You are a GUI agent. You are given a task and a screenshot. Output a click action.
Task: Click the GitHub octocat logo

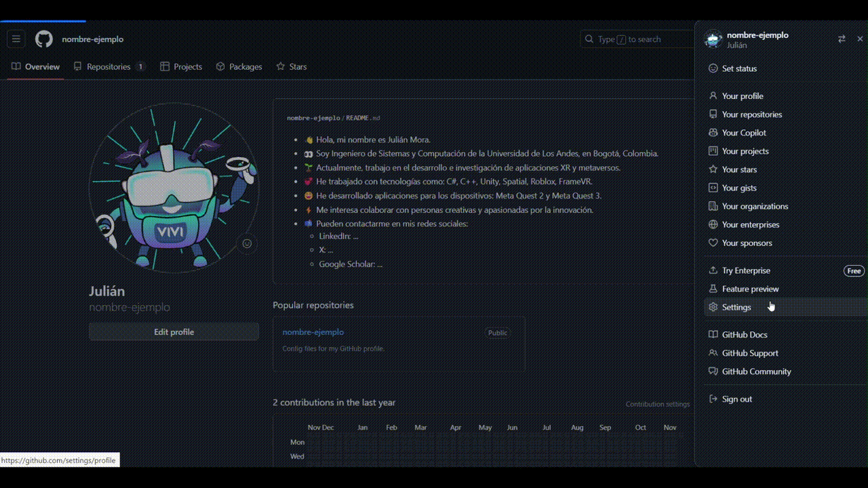[x=43, y=39]
